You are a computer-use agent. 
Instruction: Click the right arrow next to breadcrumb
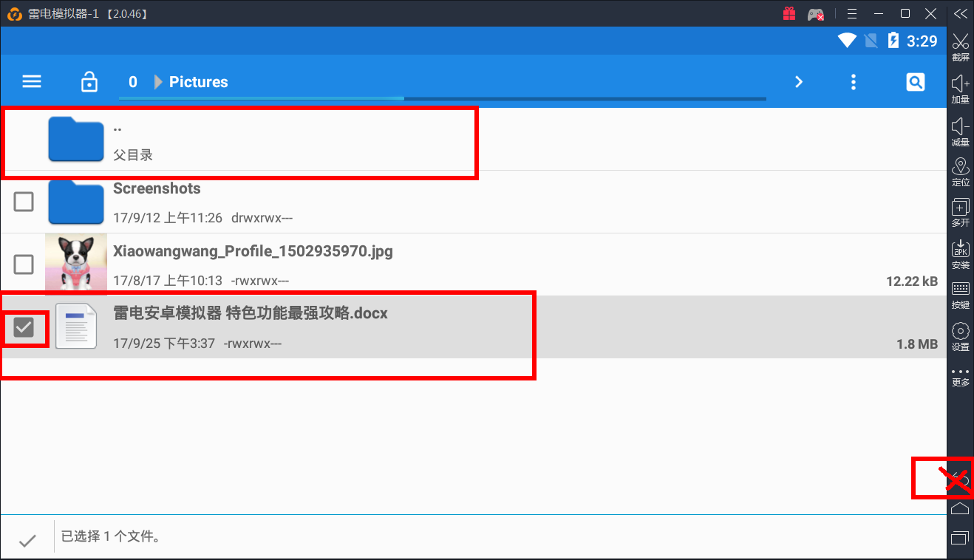(x=799, y=82)
